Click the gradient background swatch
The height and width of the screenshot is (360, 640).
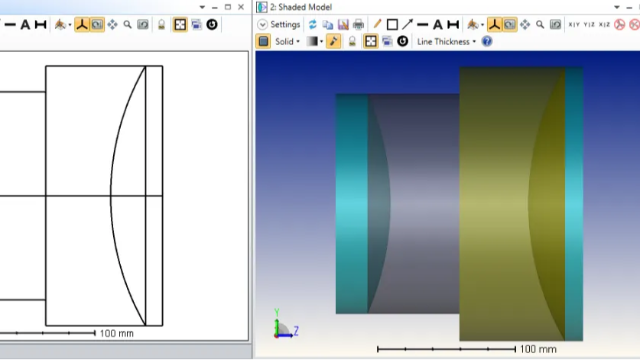click(x=312, y=41)
